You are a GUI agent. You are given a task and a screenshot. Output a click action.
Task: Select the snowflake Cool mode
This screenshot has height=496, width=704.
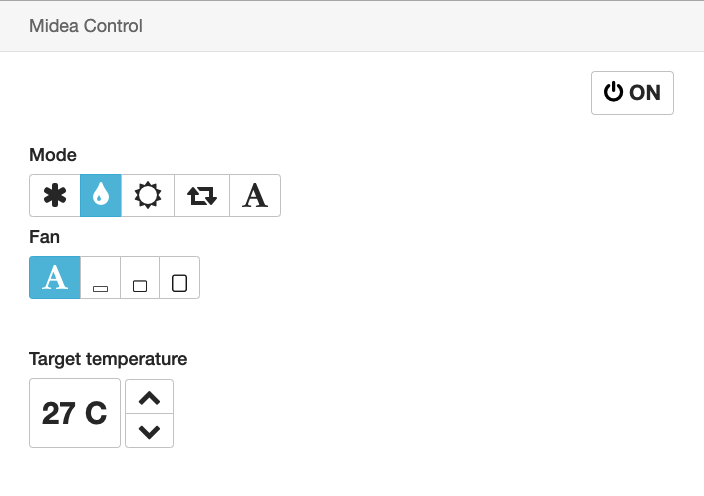(55, 196)
